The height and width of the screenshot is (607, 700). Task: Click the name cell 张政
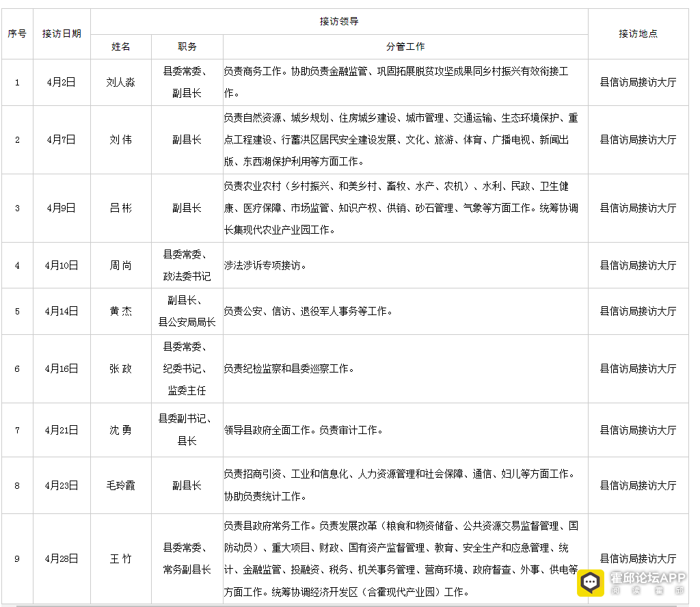point(120,369)
